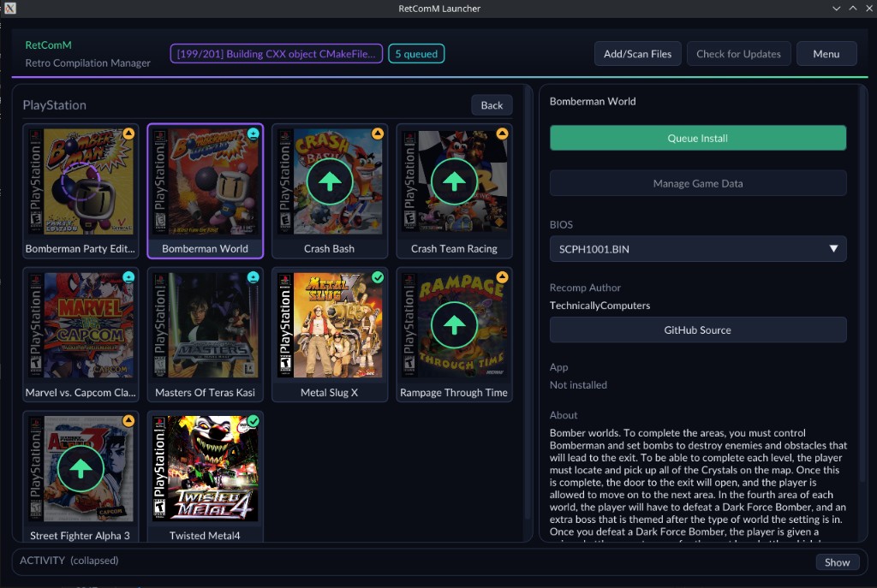Viewport: 877px width, 588px height.
Task: Click the loading spinner on Bomberman Party Edition
Action: [81, 181]
